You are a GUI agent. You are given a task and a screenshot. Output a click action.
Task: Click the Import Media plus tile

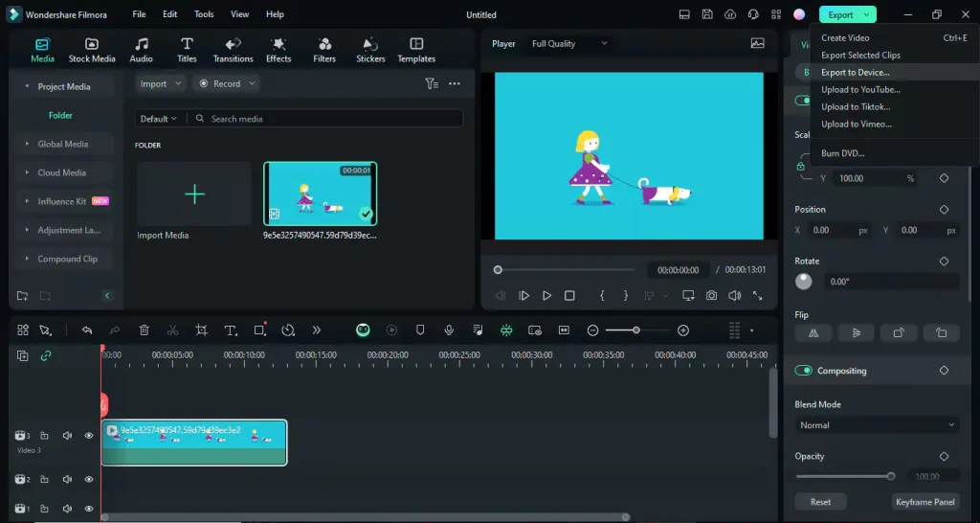point(194,193)
